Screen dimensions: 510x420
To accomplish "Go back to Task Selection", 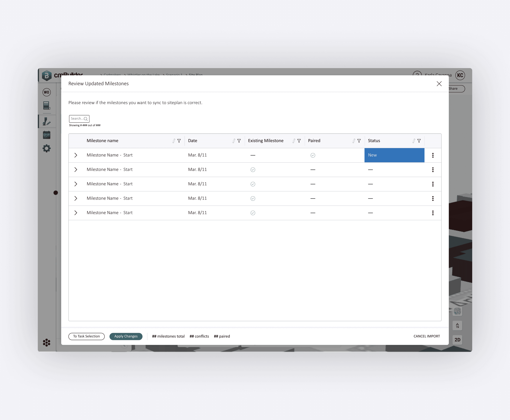I will coord(86,336).
